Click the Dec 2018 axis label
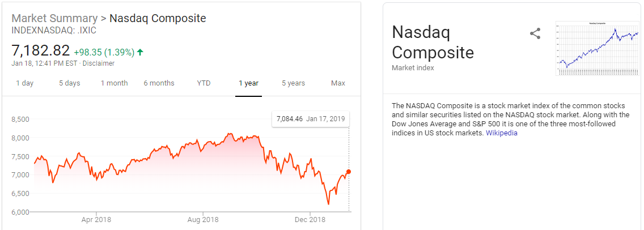Viewport: 644px width, 230px height. tap(310, 219)
